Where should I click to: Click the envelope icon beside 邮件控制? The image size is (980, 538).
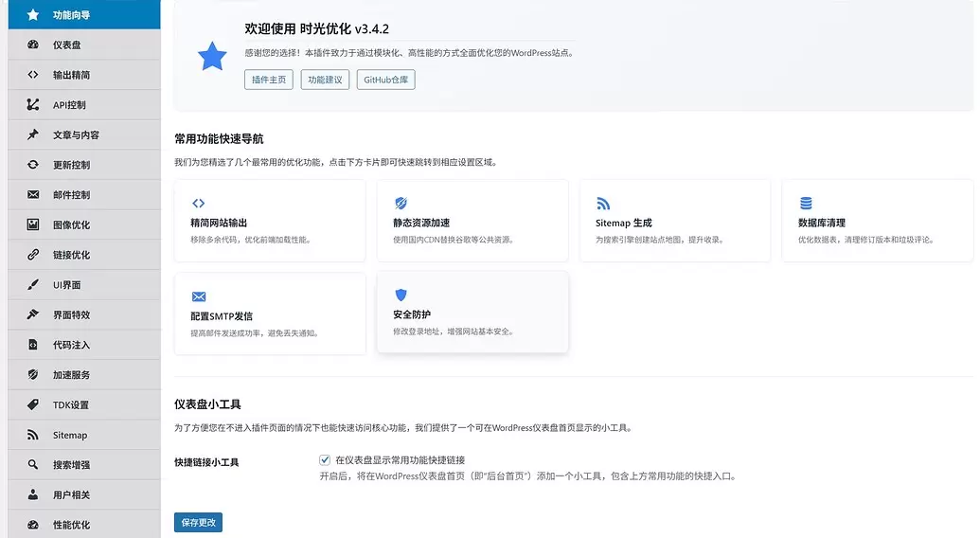coord(33,194)
